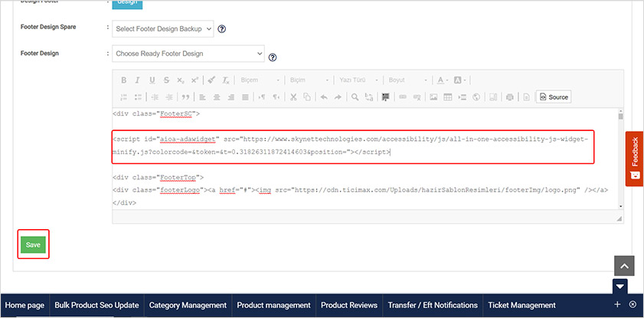Insert a bulleted list
Viewport: 644px width, 318px height.
point(138,97)
